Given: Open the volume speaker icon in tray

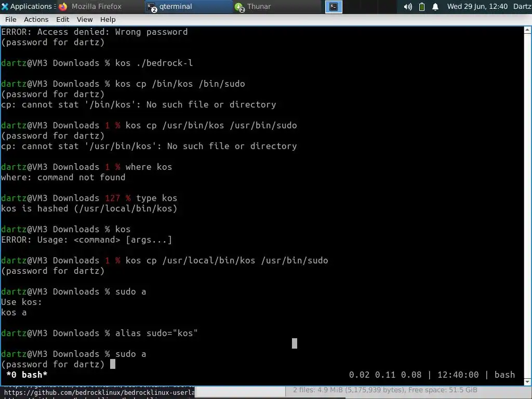Looking at the screenshot, I should click(x=408, y=7).
